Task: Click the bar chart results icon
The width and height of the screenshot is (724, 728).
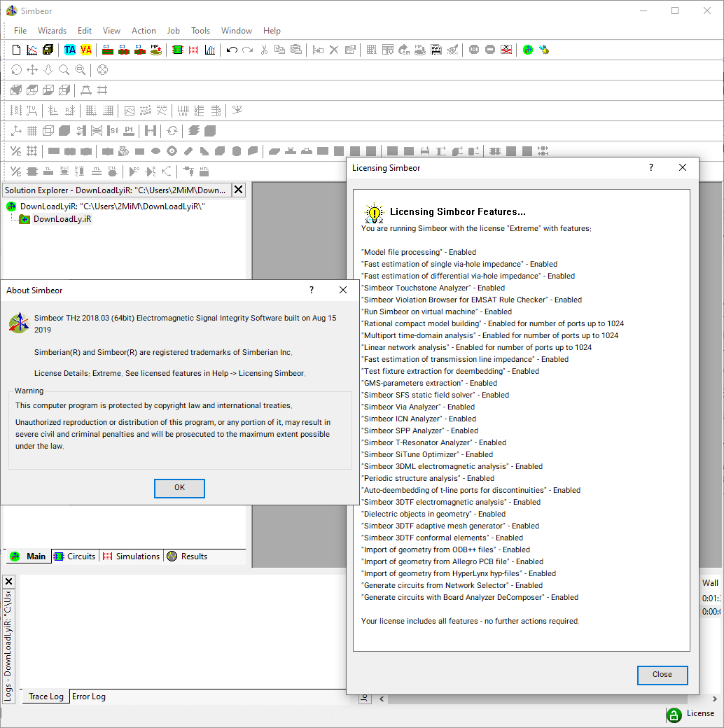Action: point(210,50)
